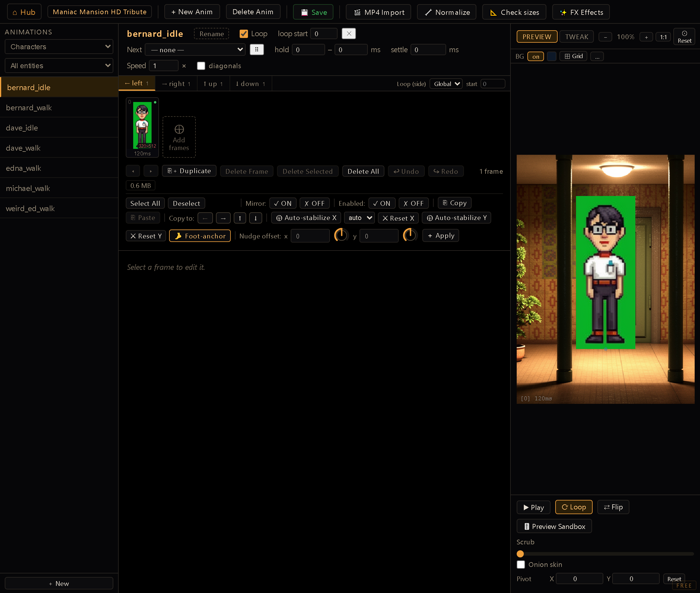Add frames using the plus placeholder
The height and width of the screenshot is (593, 700).
pyautogui.click(x=179, y=137)
